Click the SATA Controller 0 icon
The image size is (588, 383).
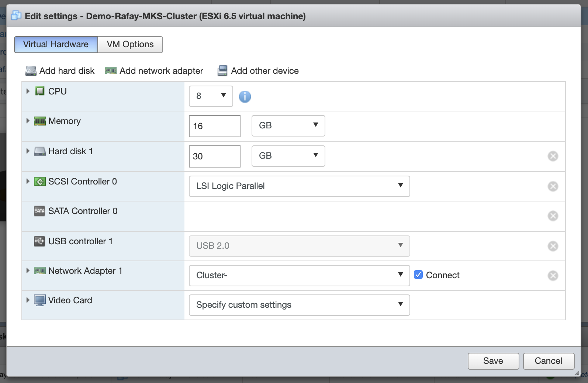tap(39, 211)
